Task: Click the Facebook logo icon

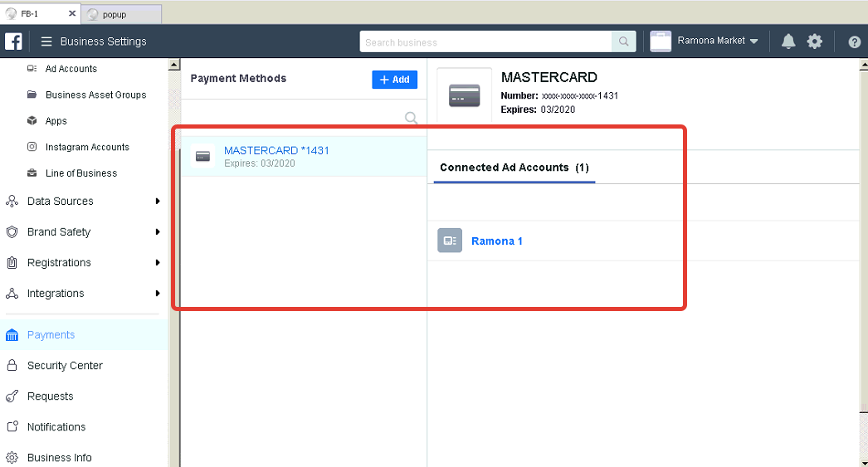Action: pos(13,41)
